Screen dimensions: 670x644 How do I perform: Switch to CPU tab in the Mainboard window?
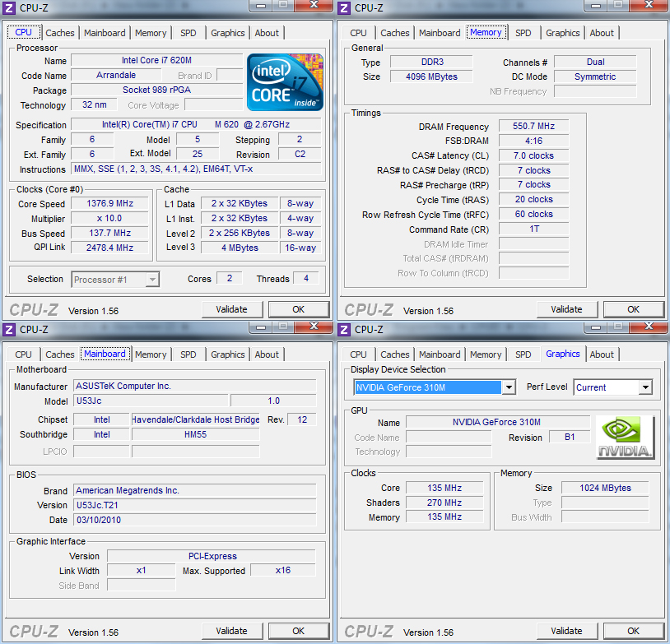(23, 354)
